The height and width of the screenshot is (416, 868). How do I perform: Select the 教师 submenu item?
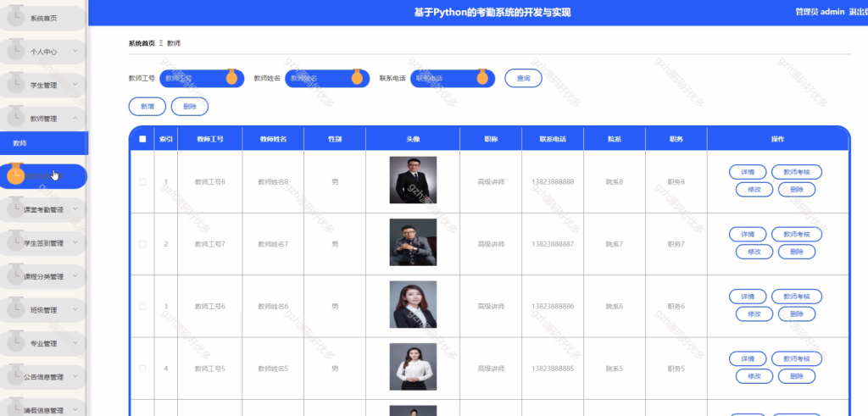coord(44,143)
